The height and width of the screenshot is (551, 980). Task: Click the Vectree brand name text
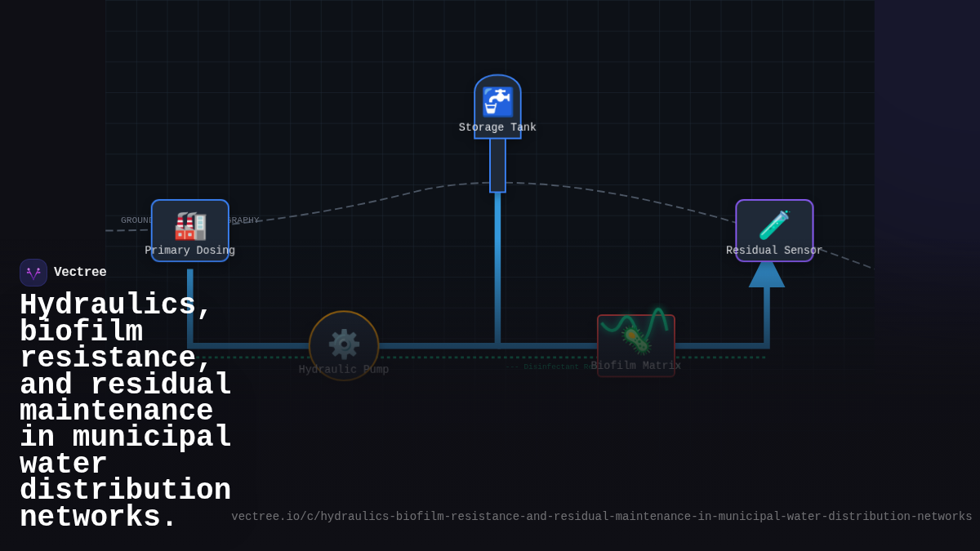tap(80, 273)
